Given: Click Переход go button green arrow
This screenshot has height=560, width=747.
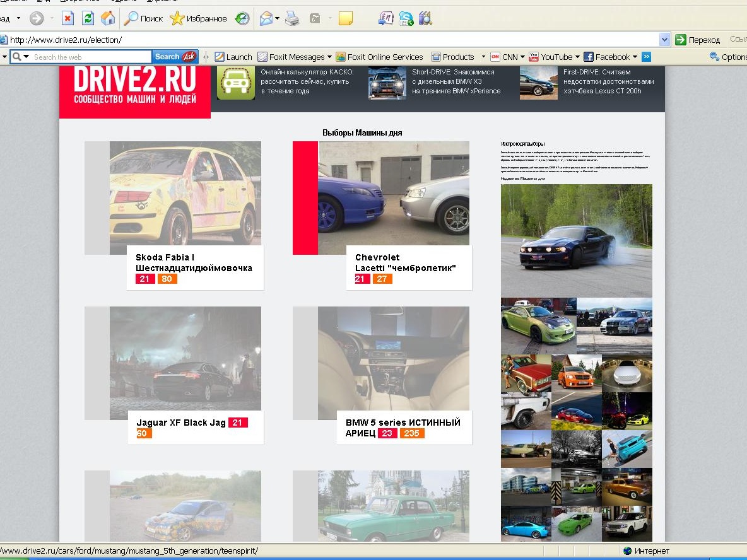Looking at the screenshot, I should 697,40.
